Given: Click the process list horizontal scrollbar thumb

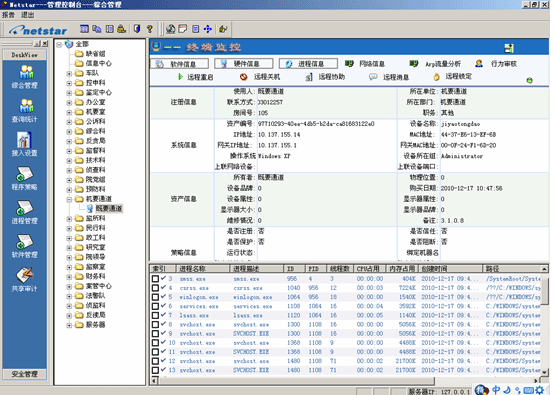Looking at the screenshot, I should pyautogui.click(x=296, y=381).
